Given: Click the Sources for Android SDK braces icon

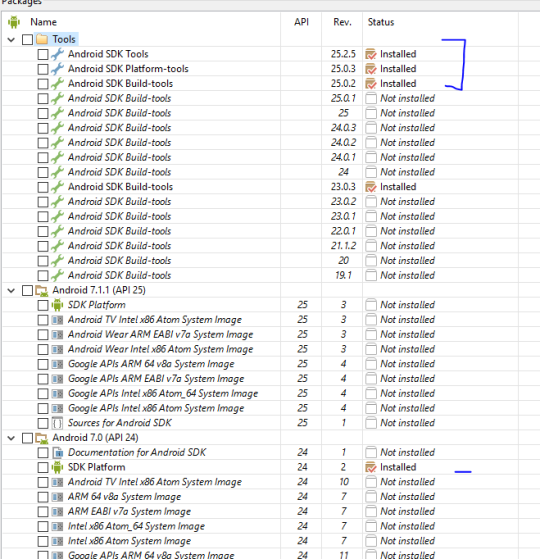Looking at the screenshot, I should 57,423.
